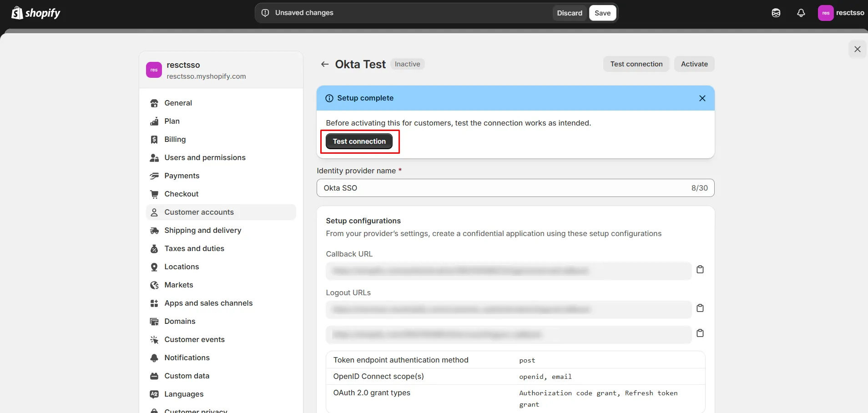Click the first blurred Logout URL field

pyautogui.click(x=509, y=310)
